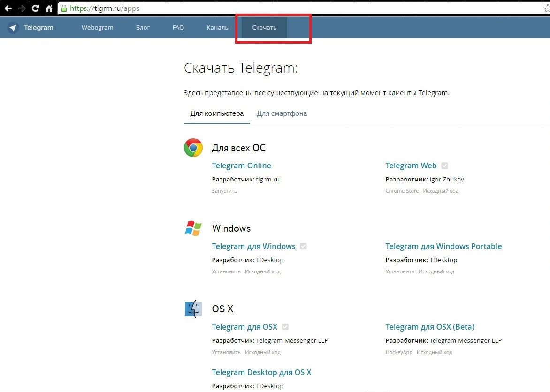Click Исходный код under OSX (Beta)
This screenshot has height=392, width=550.
pyautogui.click(x=434, y=352)
